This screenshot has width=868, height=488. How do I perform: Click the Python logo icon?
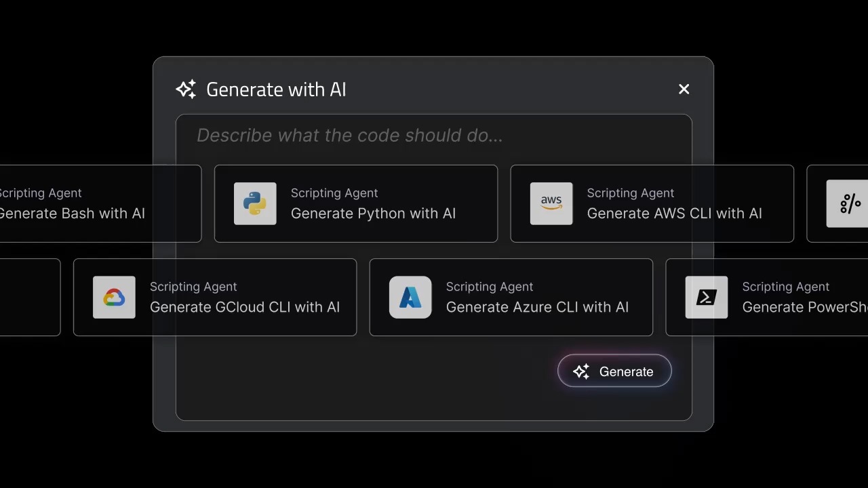coord(255,203)
